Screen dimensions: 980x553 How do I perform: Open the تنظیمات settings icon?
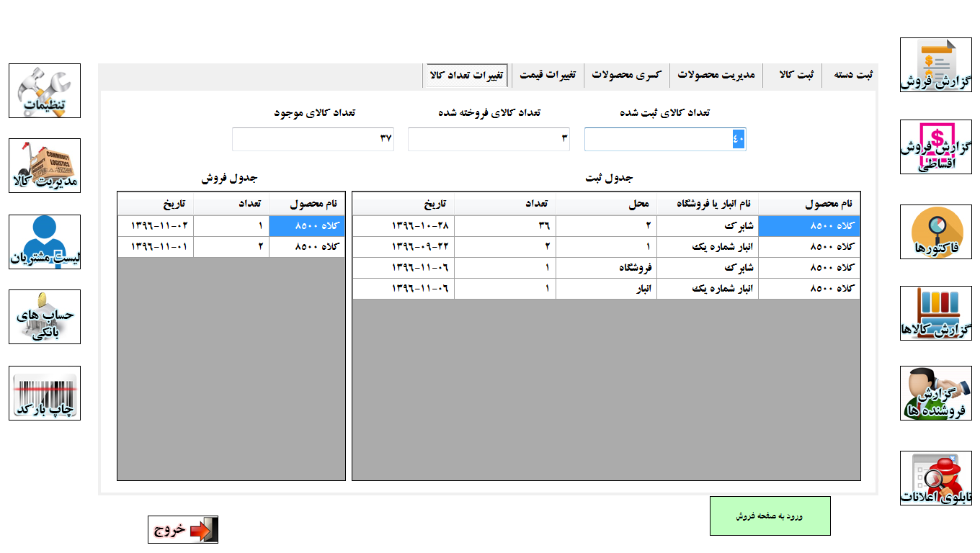45,91
